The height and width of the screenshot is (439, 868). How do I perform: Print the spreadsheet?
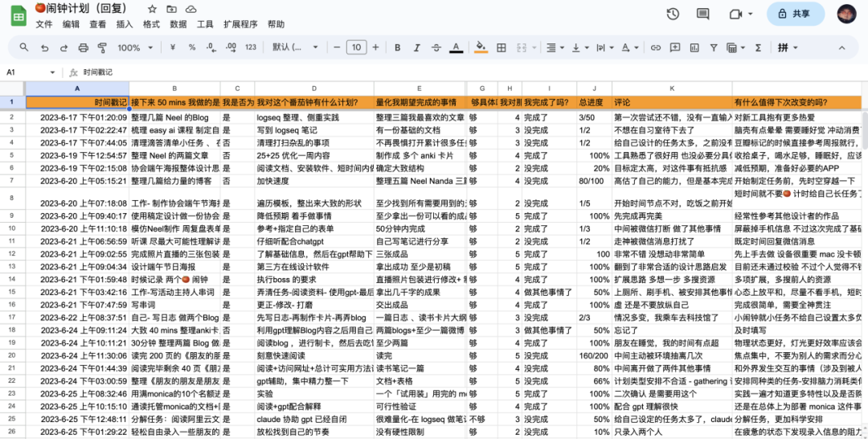[83, 47]
